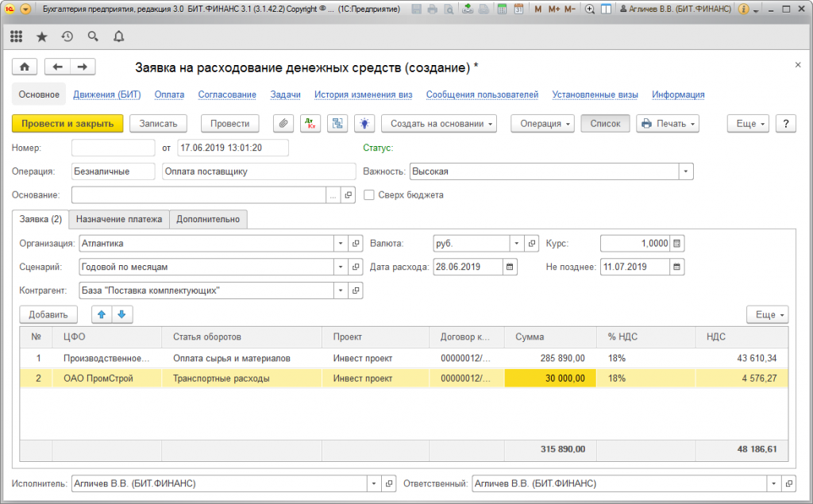Open the Дополнительно tab
Screen dimensions: 813x504
click(208, 219)
